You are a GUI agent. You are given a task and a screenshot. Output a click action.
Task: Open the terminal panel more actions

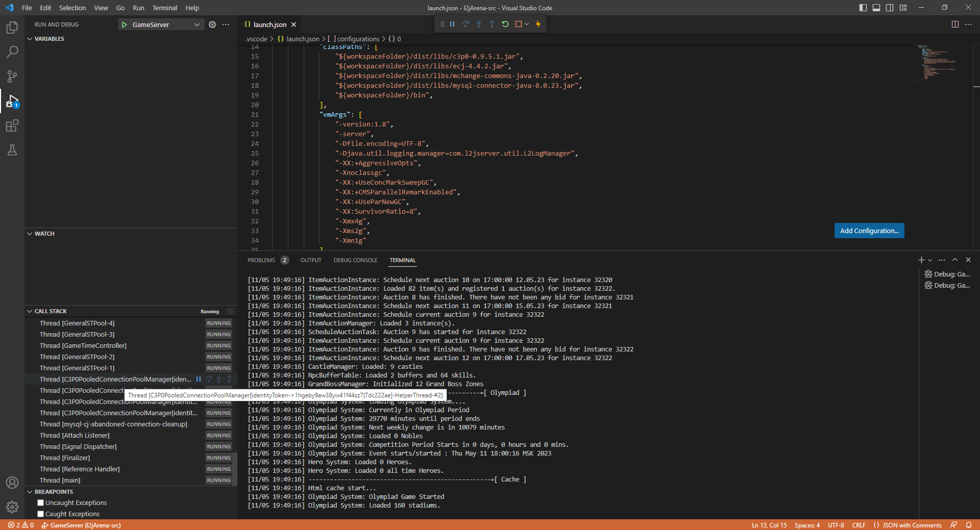tap(942, 260)
